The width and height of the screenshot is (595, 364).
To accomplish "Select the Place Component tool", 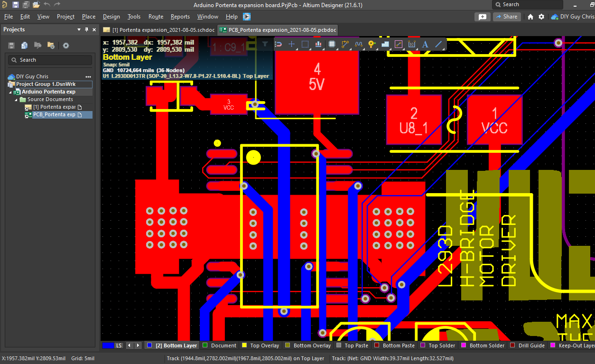I will pos(332,44).
